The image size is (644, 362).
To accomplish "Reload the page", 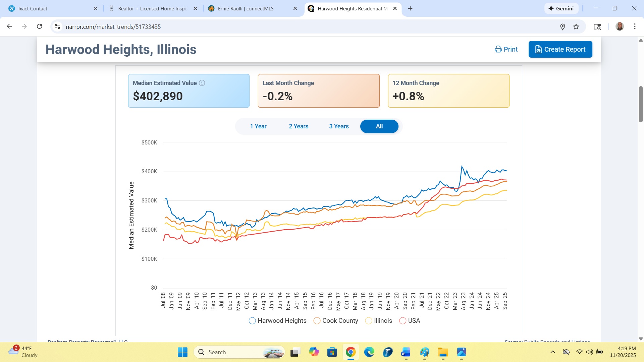I will [x=39, y=26].
